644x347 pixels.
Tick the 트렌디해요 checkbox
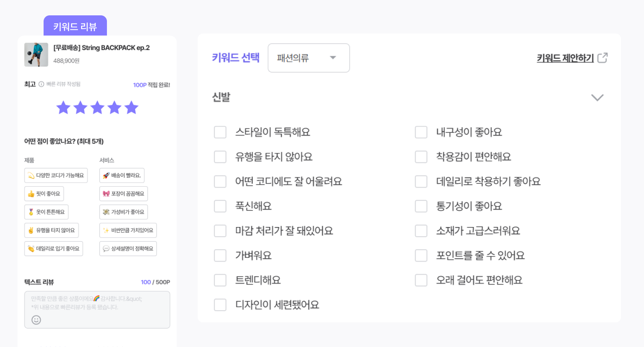[x=220, y=280]
